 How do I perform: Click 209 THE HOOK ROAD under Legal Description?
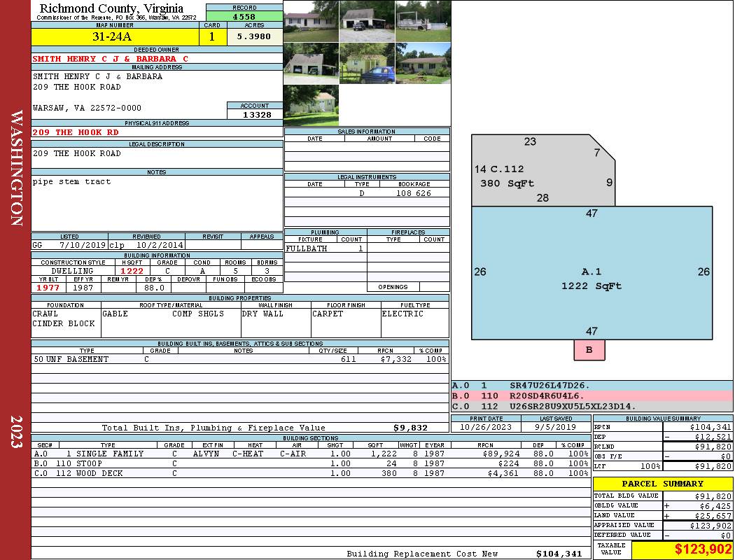(77, 153)
